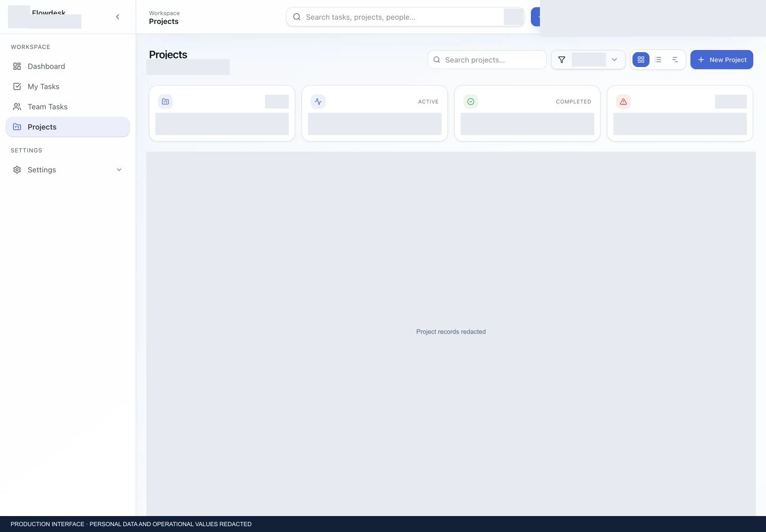Switch to timeline view
The image size is (766, 532).
(x=675, y=60)
